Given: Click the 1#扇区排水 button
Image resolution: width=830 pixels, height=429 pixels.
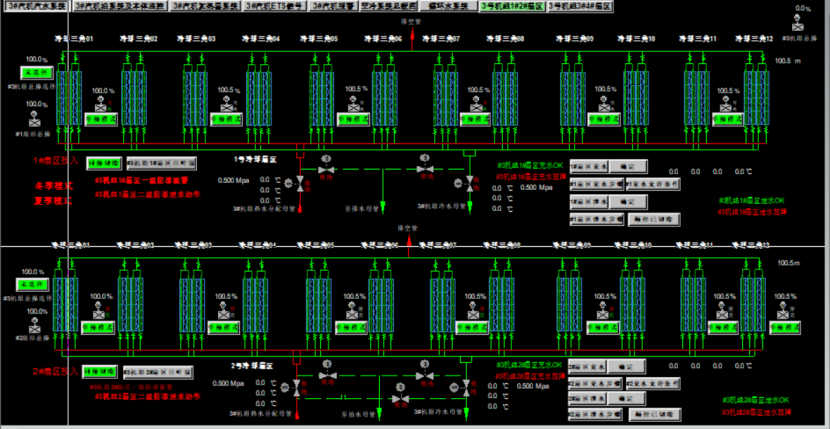Looking at the screenshot, I should click(589, 202).
